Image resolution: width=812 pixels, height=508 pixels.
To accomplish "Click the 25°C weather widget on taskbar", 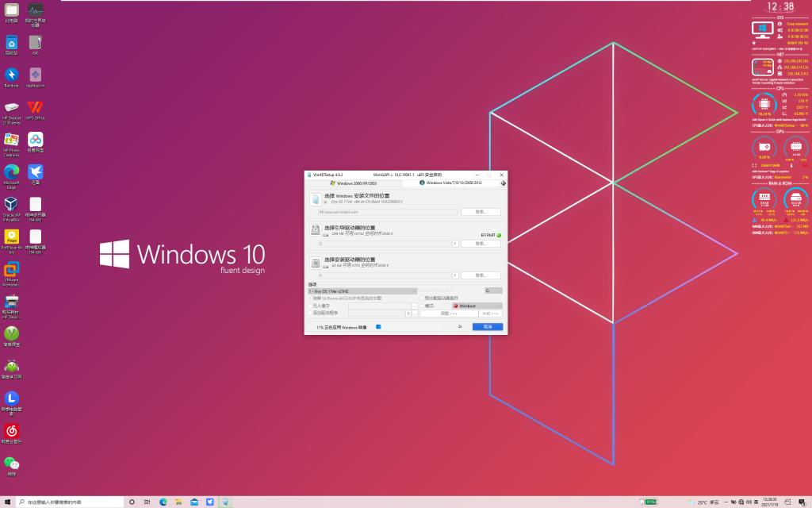I will click(703, 502).
